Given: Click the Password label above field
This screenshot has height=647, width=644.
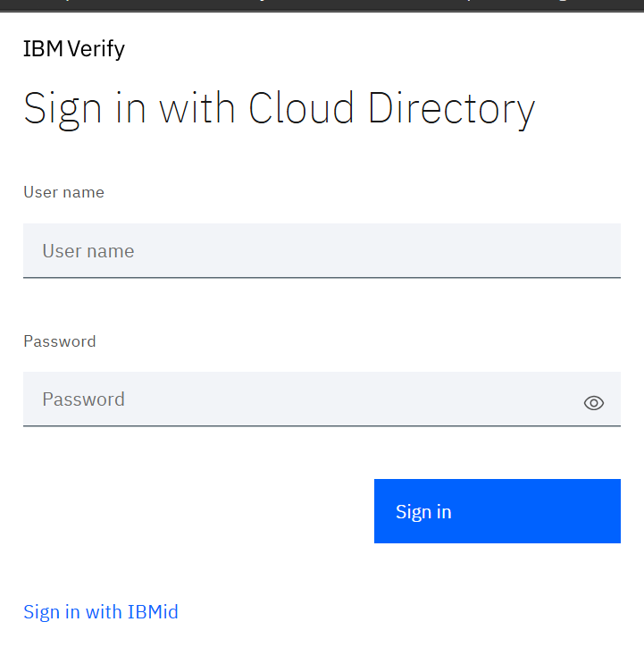Looking at the screenshot, I should click(x=60, y=341).
